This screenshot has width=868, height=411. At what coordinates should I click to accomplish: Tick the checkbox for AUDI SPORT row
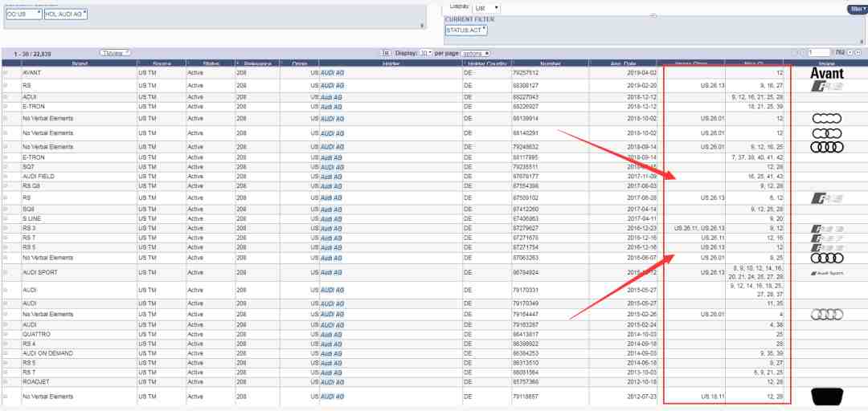[x=6, y=273]
